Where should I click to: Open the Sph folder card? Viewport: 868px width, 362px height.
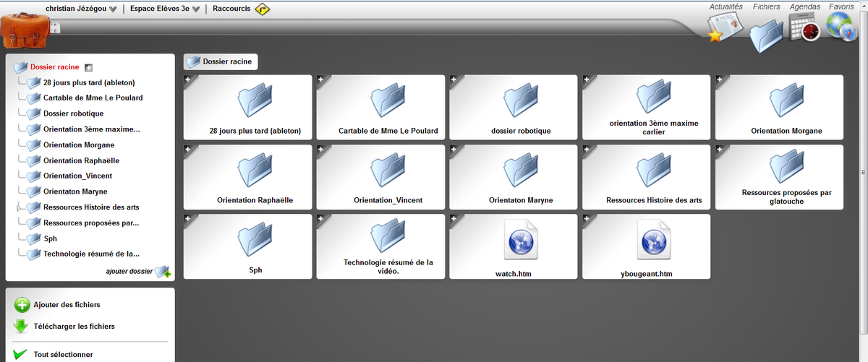247,246
